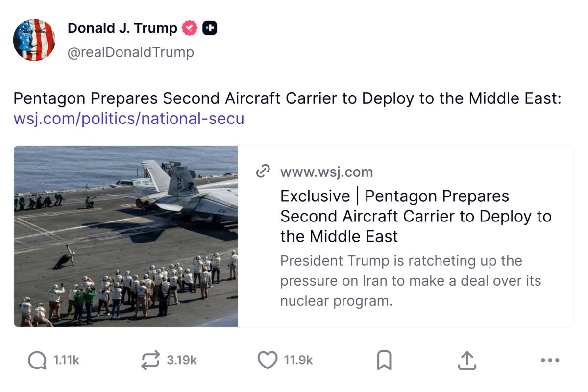Click the card description about Iran pressure
Screen dimensions: 588x392
click(411, 281)
